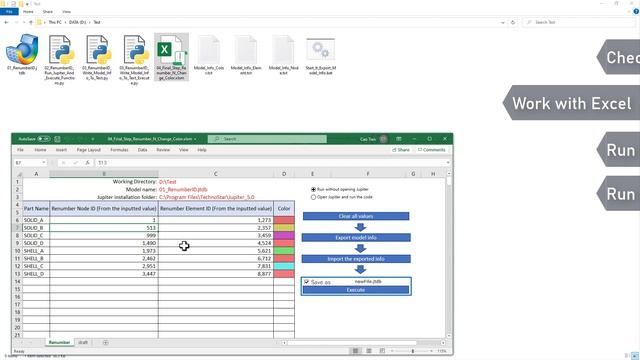Open Quick Access Toolbar customize dropdown in Excel
640x360 pixels.
pos(93,139)
